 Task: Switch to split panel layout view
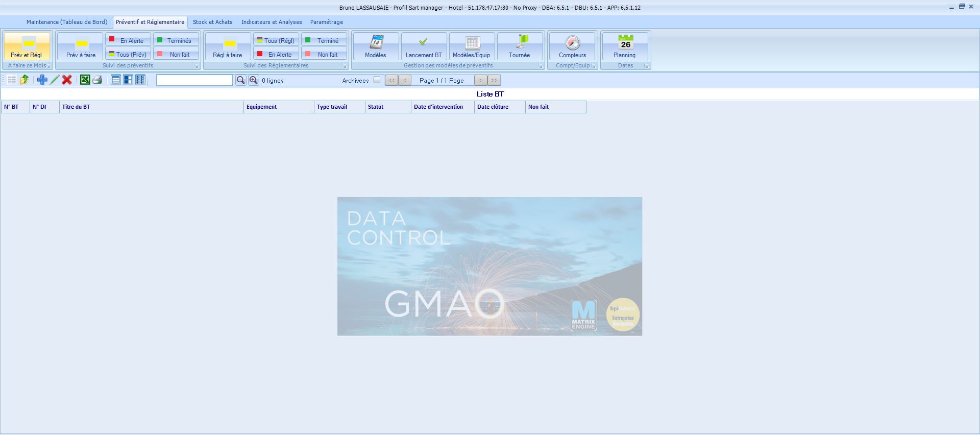[128, 80]
